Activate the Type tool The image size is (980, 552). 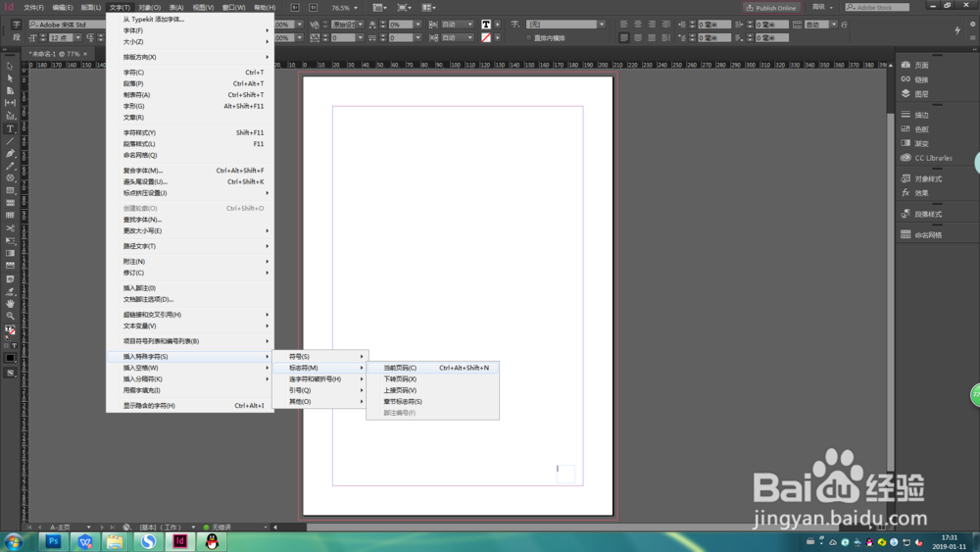coord(10,128)
